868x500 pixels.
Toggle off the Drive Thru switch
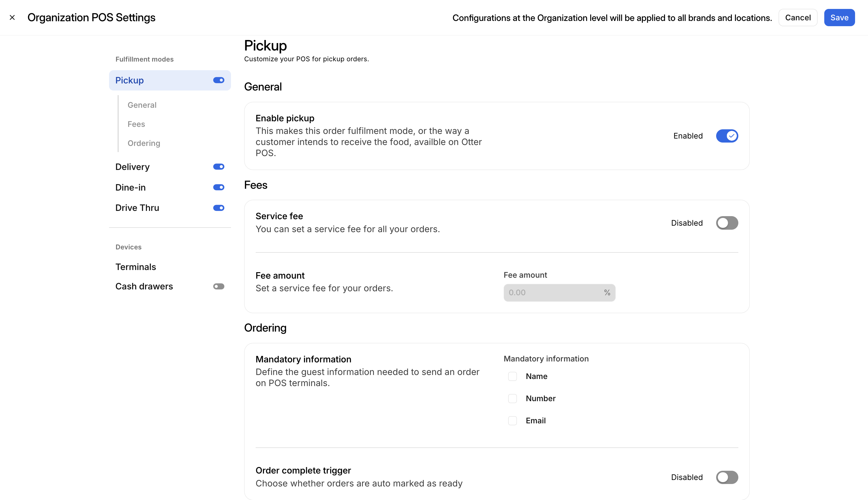(x=218, y=208)
